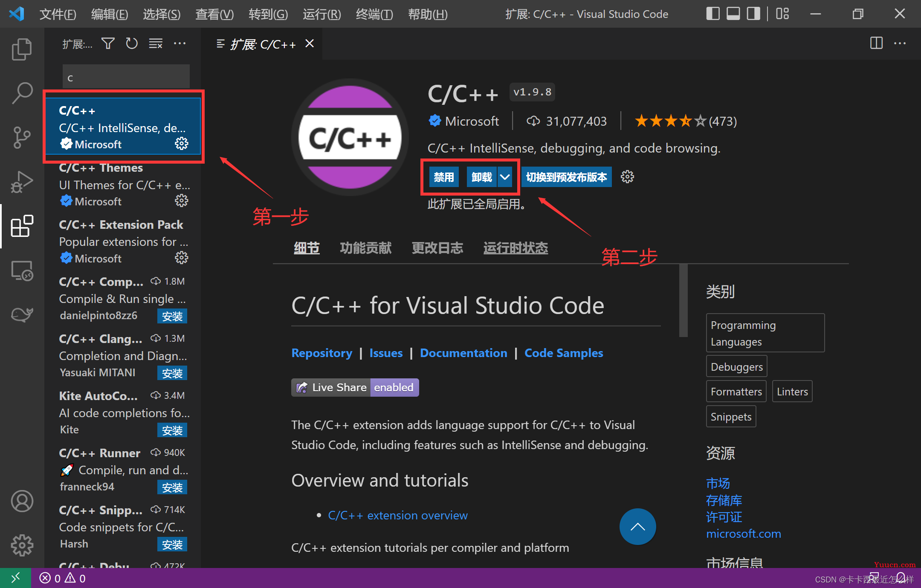
Task: Open extensions view more actions menu
Action: tap(180, 43)
